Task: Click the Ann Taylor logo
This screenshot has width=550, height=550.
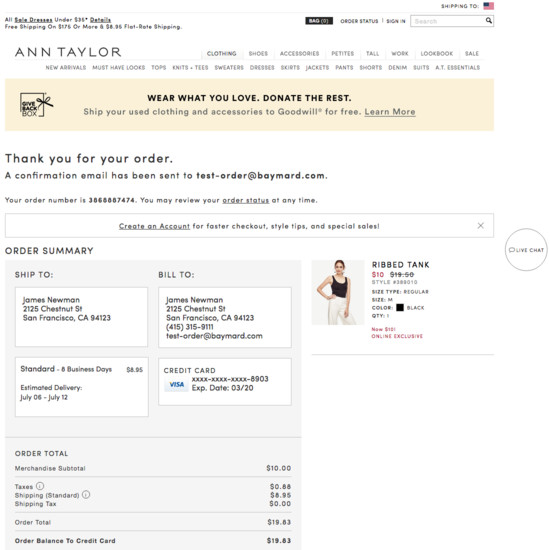Action: pos(68,52)
